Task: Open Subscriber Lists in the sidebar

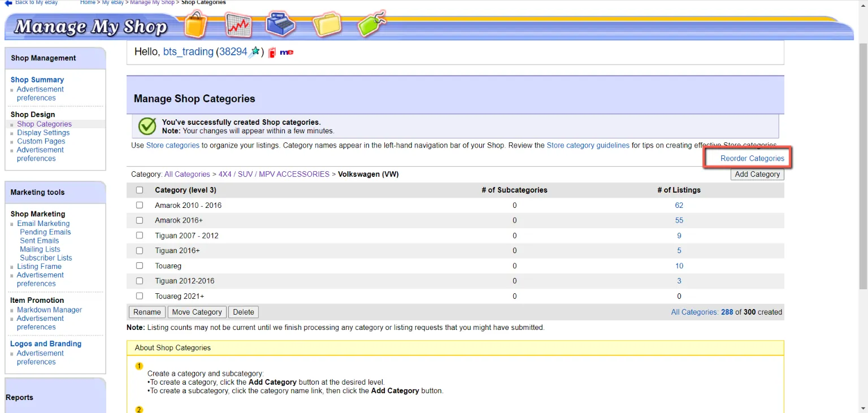Action: point(46,258)
